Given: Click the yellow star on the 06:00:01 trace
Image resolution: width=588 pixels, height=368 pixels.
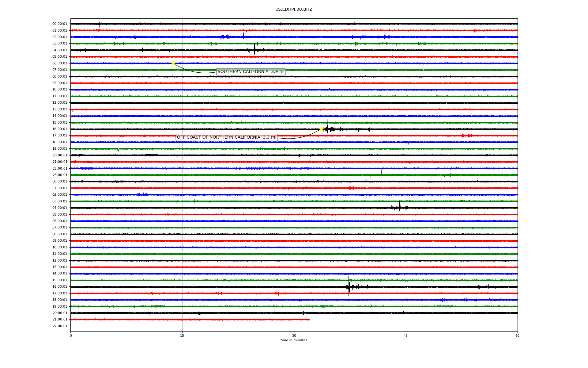Looking at the screenshot, I should click(173, 63).
